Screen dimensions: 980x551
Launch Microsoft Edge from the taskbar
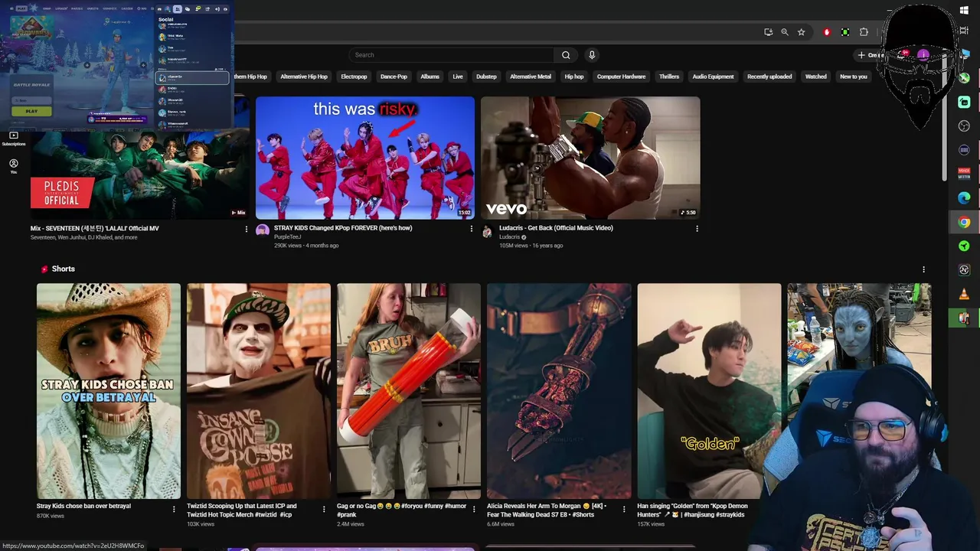(964, 198)
